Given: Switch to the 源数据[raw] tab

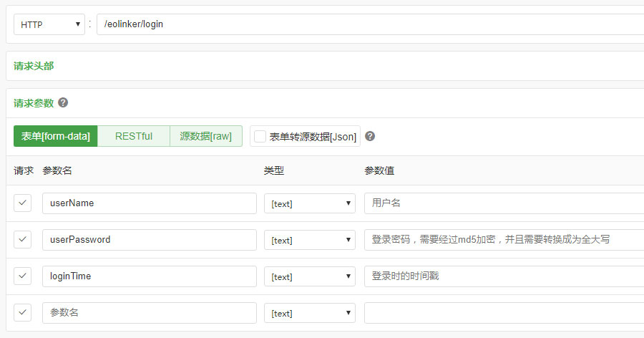Looking at the screenshot, I should pos(206,136).
